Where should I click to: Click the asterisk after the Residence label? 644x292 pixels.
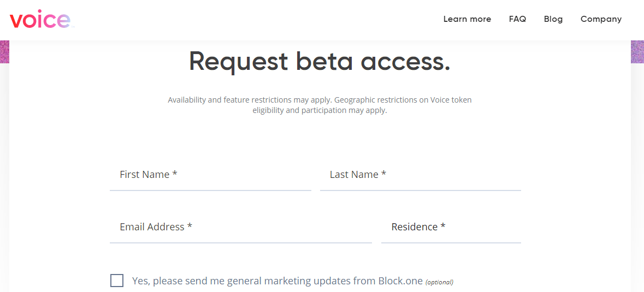pyautogui.click(x=443, y=227)
